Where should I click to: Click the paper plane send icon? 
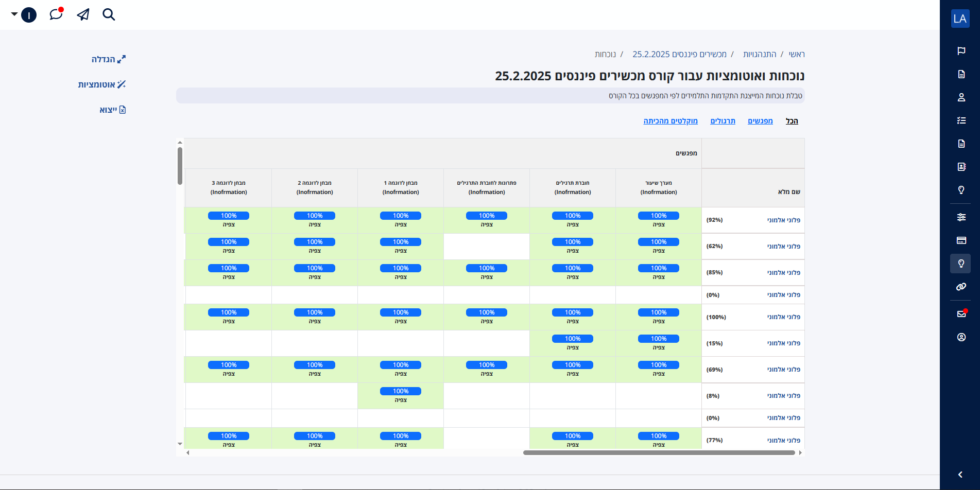[x=83, y=14]
